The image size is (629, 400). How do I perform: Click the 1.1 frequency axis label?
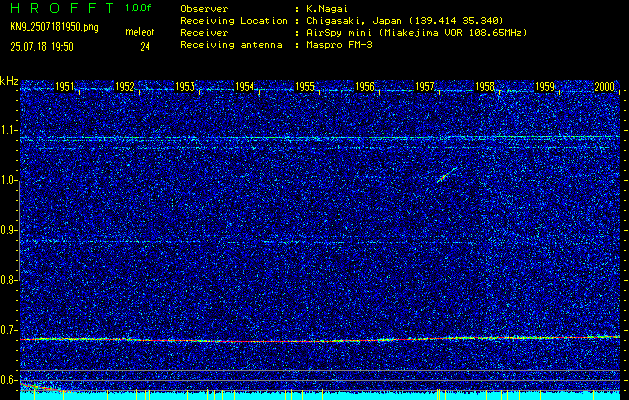8,130
